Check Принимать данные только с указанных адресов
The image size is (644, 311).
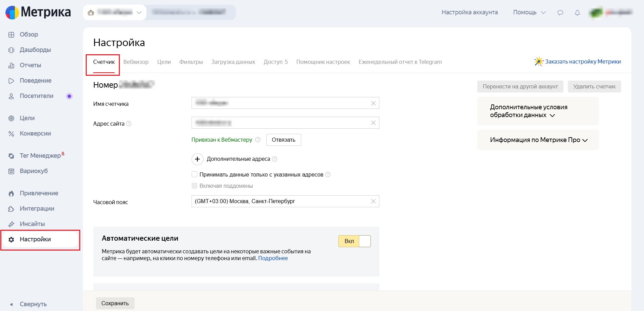[x=195, y=174]
